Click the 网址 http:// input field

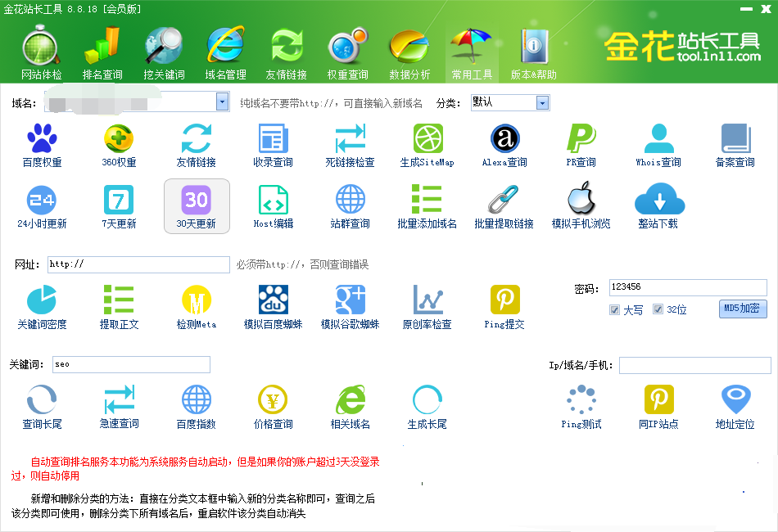point(139,264)
